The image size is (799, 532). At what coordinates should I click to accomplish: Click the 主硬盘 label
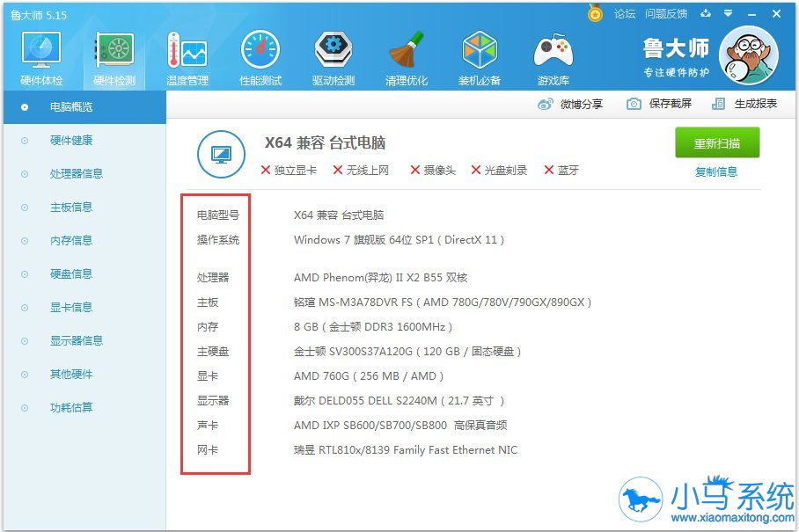click(213, 351)
